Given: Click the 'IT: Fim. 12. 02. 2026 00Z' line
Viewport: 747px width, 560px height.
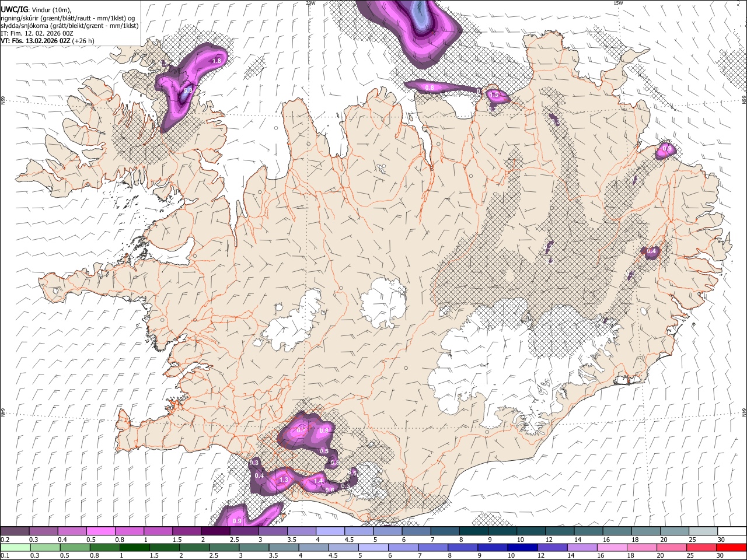Looking at the screenshot, I should [37, 33].
